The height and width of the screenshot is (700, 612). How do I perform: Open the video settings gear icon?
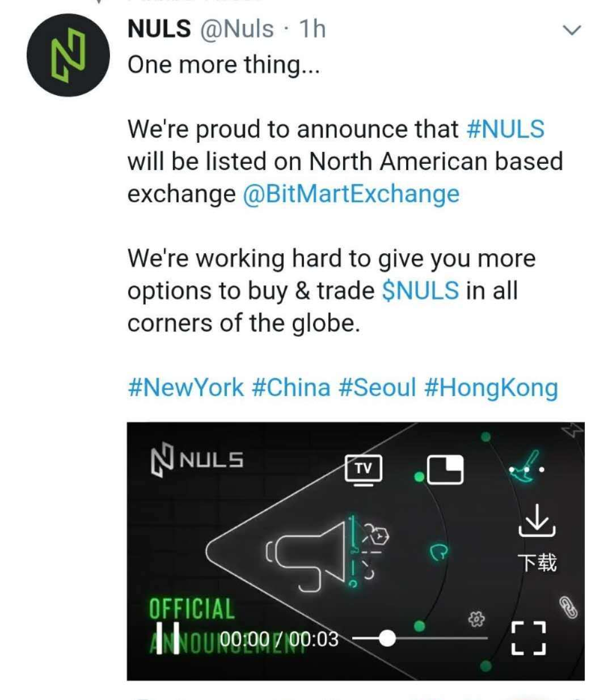(x=476, y=620)
